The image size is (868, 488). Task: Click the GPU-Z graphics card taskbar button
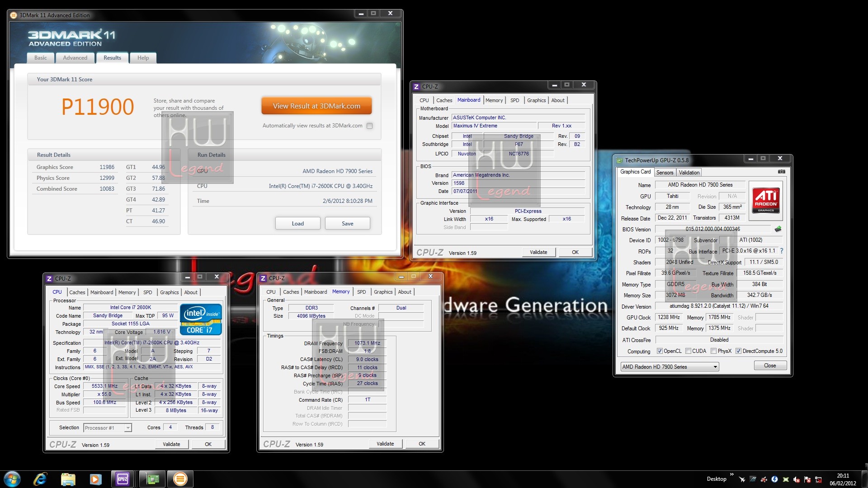pyautogui.click(x=152, y=479)
